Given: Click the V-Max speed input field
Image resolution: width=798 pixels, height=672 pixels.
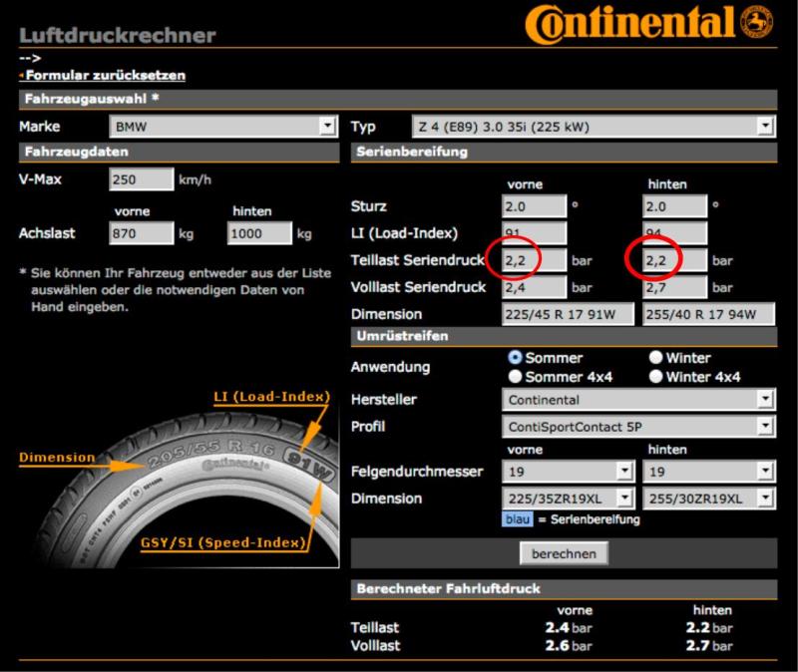Looking at the screenshot, I should [x=140, y=180].
